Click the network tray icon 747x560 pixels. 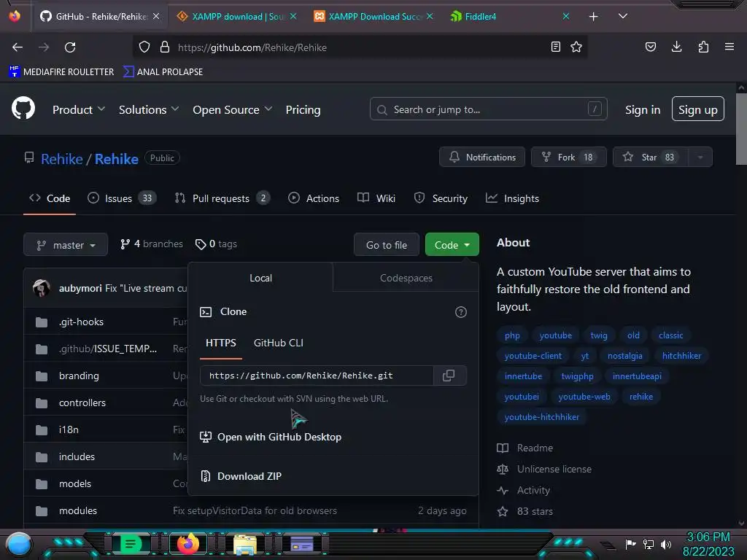649,544
